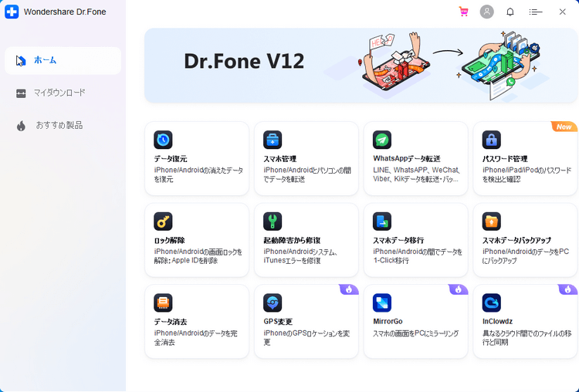Click description 'iPhone/iPad/iPodのパスワードを検出と確認'
579x392 pixels.
[x=527, y=174]
